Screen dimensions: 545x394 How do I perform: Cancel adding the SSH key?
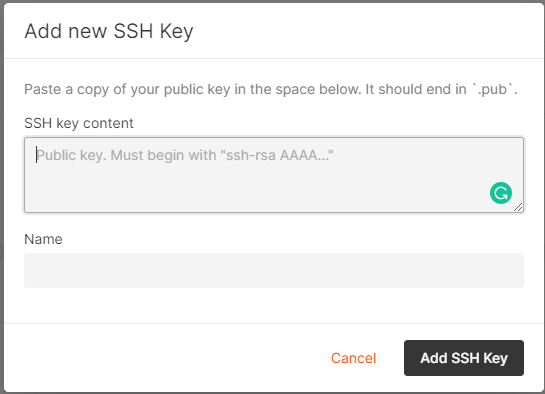pos(353,358)
